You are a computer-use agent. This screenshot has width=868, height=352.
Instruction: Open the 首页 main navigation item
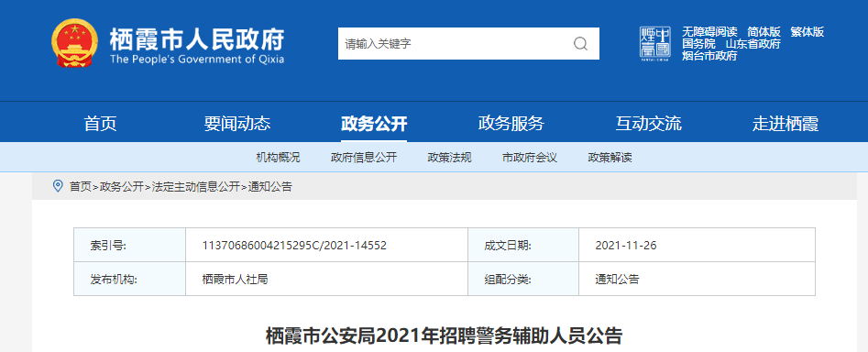click(x=100, y=124)
